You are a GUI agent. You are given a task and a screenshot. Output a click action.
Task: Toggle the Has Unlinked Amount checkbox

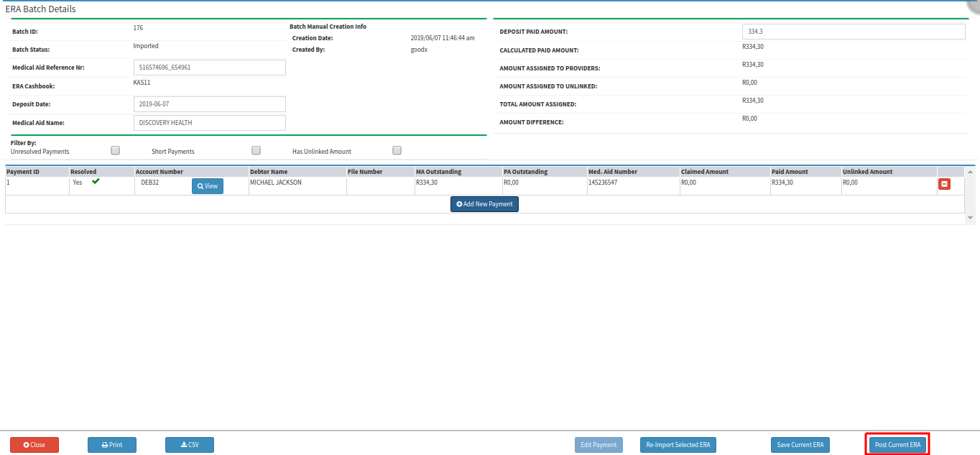click(x=397, y=150)
